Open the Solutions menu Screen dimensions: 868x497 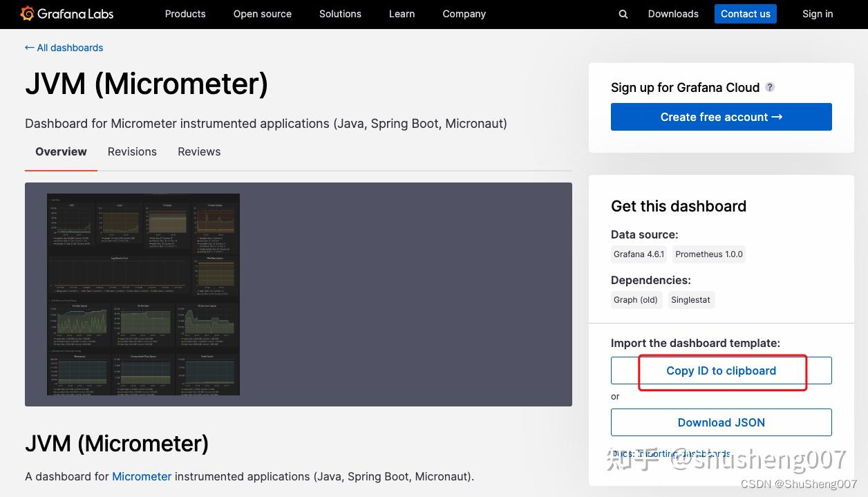click(x=340, y=14)
